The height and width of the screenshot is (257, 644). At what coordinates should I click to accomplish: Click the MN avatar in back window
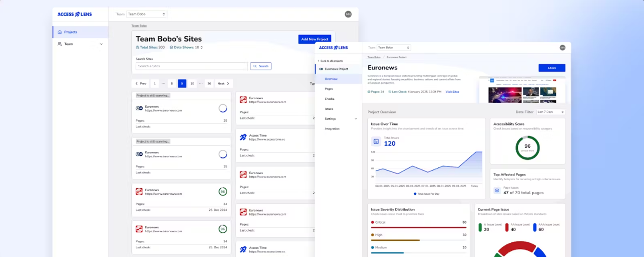(x=348, y=14)
